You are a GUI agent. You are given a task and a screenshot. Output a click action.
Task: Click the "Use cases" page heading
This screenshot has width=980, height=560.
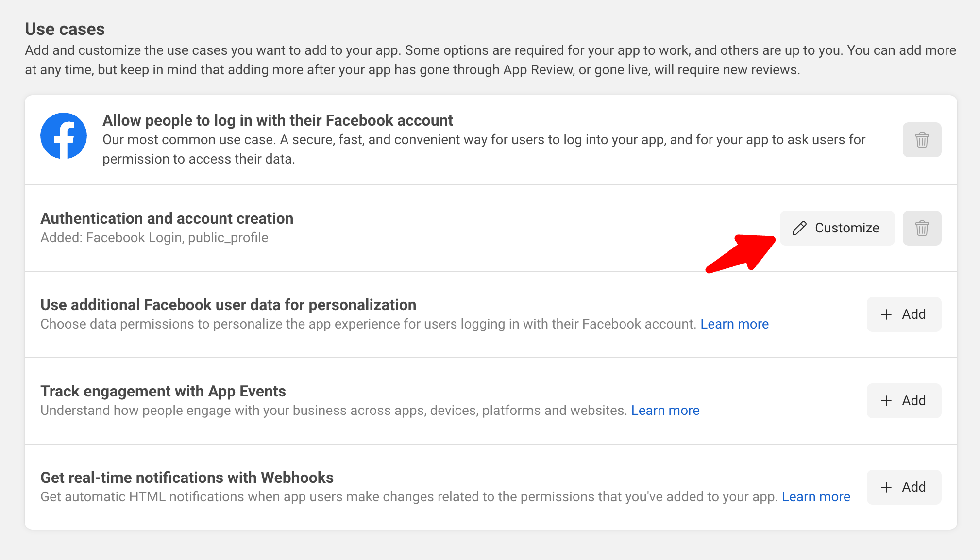65,29
